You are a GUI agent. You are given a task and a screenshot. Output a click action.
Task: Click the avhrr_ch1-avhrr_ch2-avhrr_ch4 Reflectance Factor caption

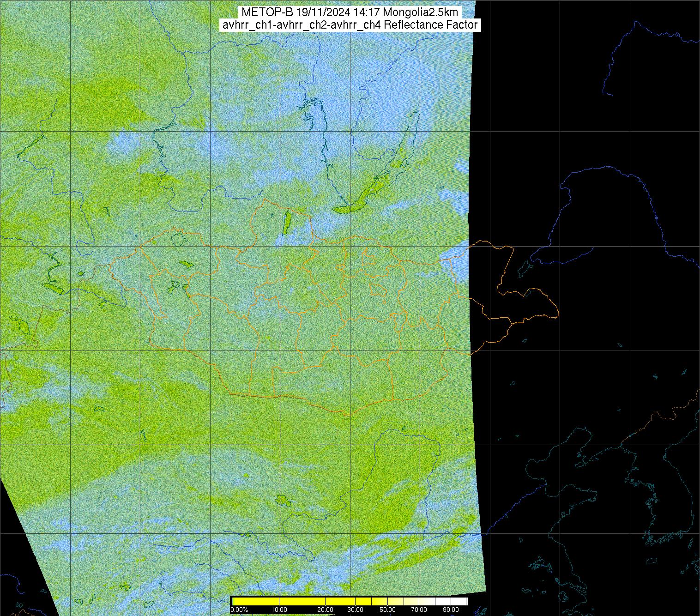tap(350, 25)
